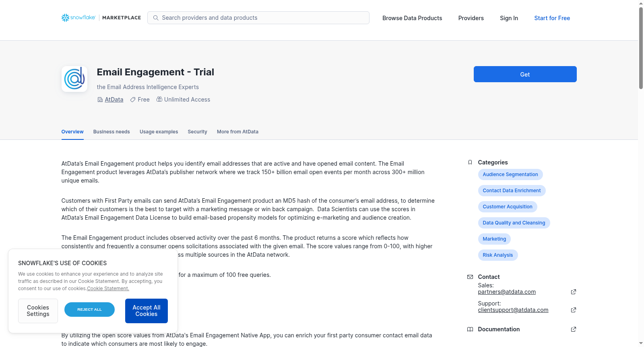
Task: Click the Unlimited Access label
Action: (187, 100)
